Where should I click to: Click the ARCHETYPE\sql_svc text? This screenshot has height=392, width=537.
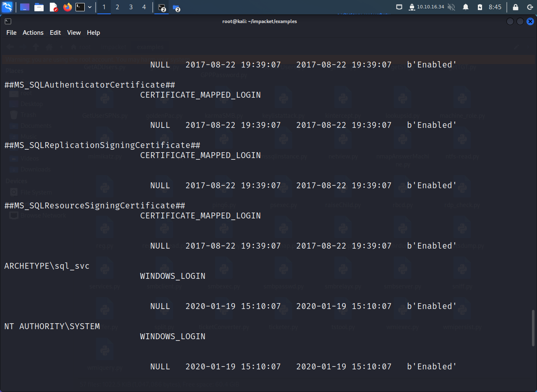pos(47,266)
